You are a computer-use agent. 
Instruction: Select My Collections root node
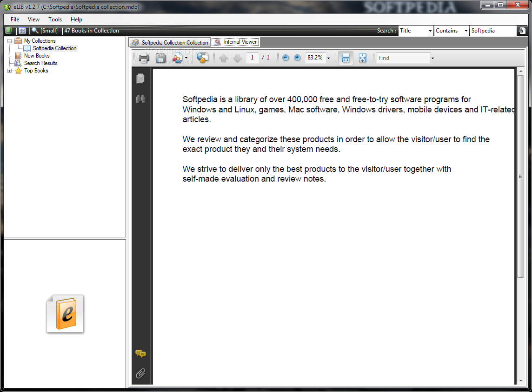point(40,41)
